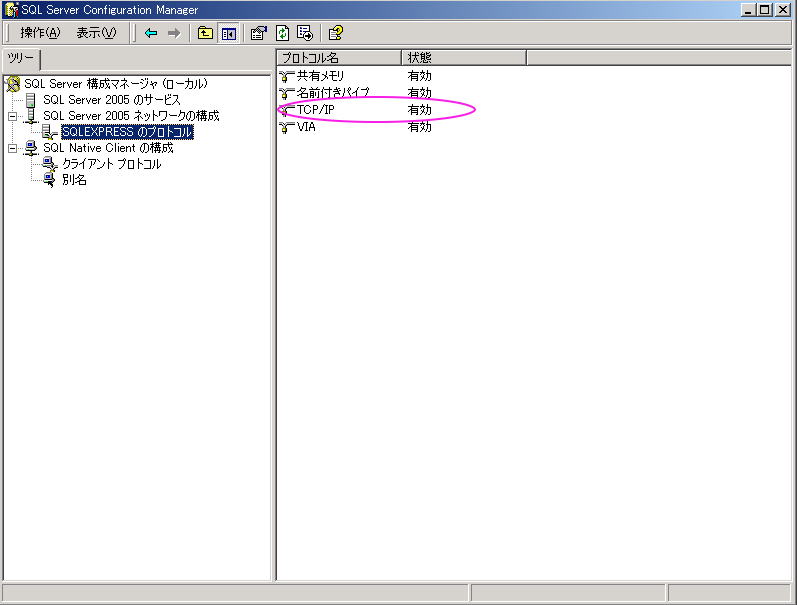The image size is (797, 605).
Task: Click the Export list toolbar icon
Action: pyautogui.click(x=304, y=33)
